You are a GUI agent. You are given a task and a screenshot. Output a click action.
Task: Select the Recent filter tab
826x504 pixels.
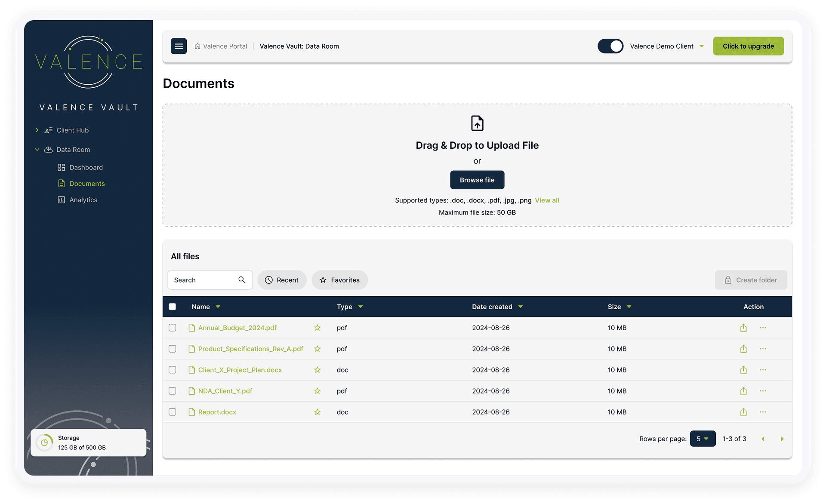click(x=282, y=280)
